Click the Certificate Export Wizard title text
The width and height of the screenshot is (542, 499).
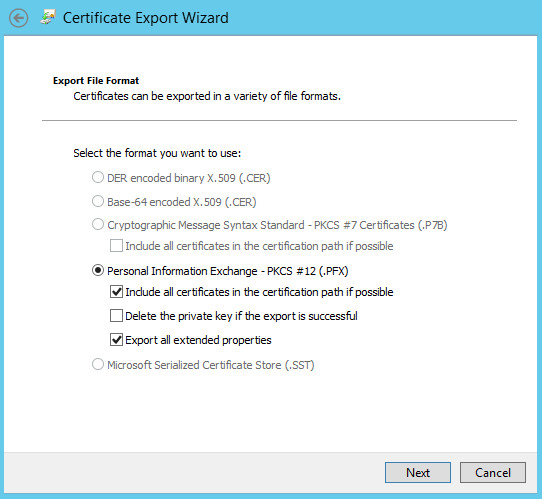click(x=146, y=18)
